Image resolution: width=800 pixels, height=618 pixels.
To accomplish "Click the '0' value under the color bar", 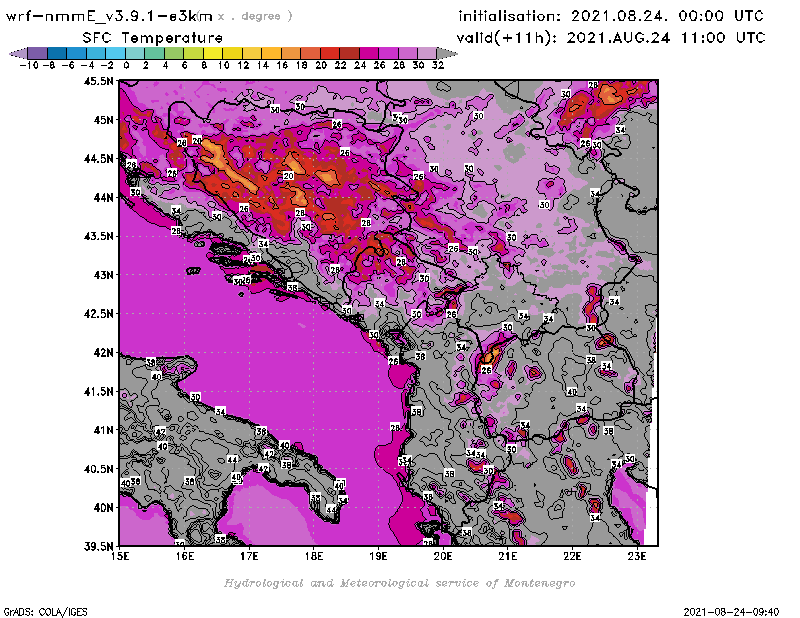I will 126,65.
